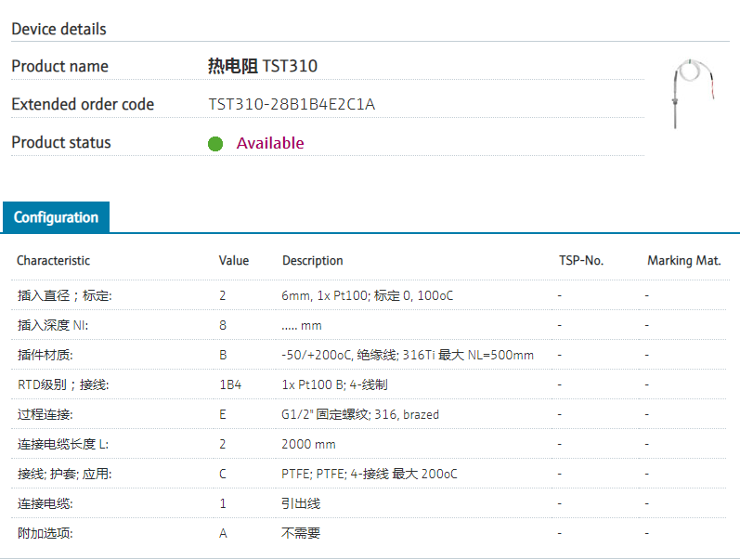
Task: Select the 插入直径；标定 row
Action: coord(369,295)
